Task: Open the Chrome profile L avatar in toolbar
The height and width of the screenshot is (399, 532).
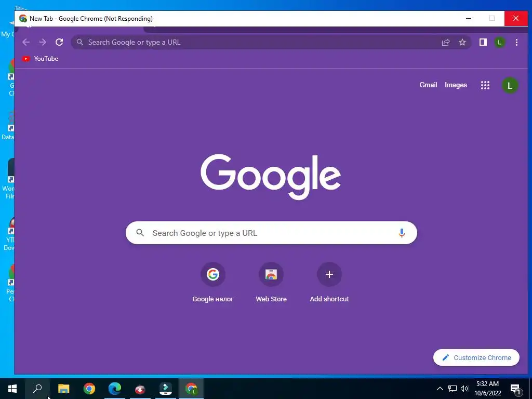Action: click(499, 43)
